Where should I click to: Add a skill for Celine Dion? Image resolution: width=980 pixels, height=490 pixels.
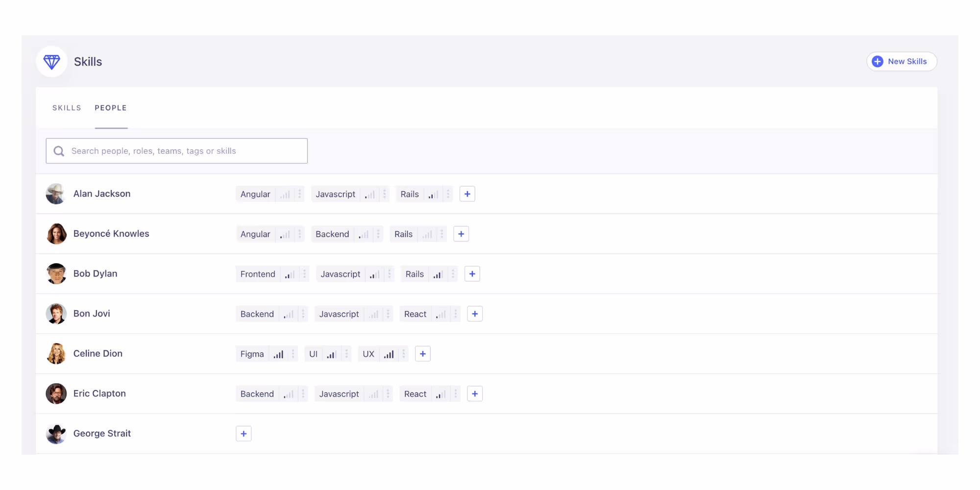click(423, 354)
